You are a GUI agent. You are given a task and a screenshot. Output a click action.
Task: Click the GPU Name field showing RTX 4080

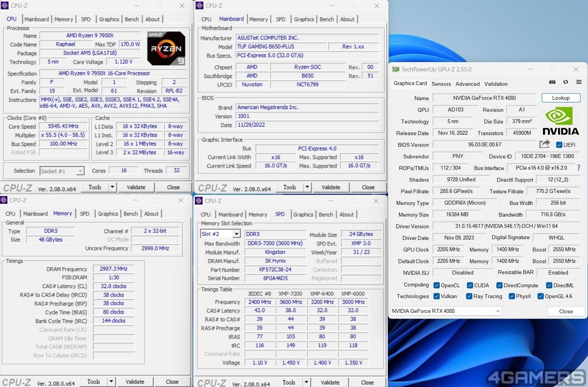(484, 98)
